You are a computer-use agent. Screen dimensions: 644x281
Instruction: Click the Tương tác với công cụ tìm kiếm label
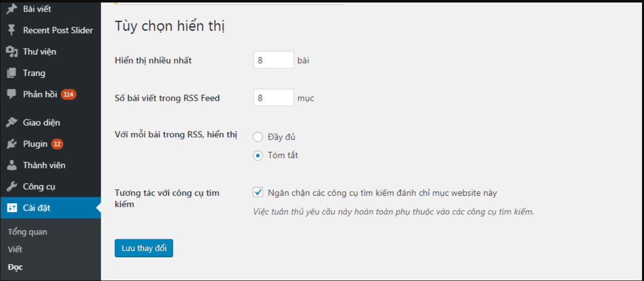pos(167,198)
